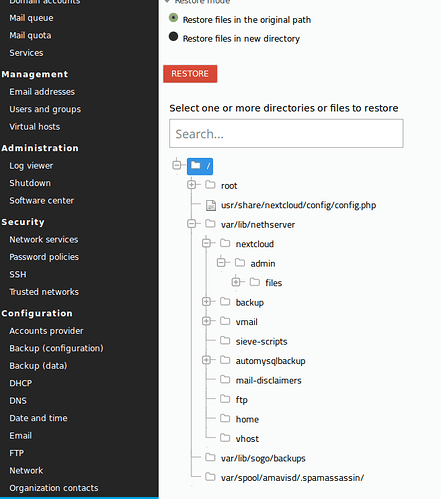Open Email under Configuration
The image size is (441, 499).
20,435
